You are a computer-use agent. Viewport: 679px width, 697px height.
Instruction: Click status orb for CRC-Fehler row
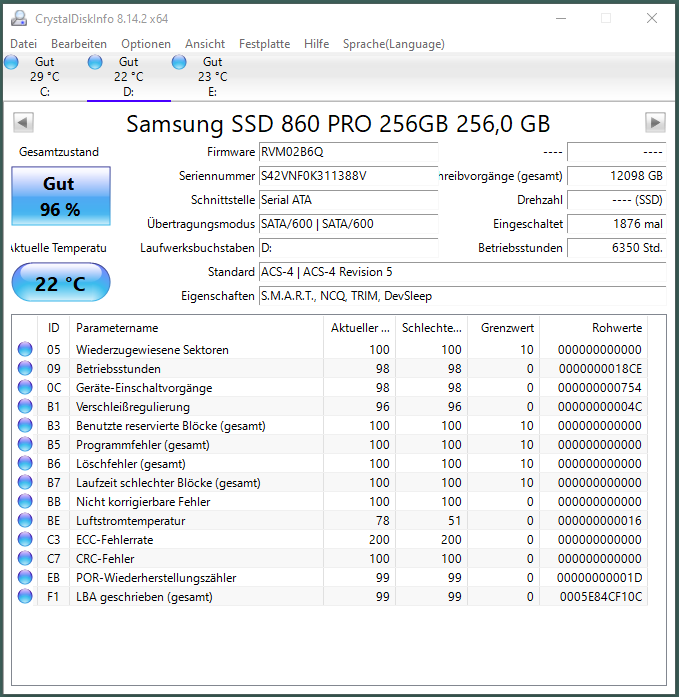pyautogui.click(x=25, y=558)
